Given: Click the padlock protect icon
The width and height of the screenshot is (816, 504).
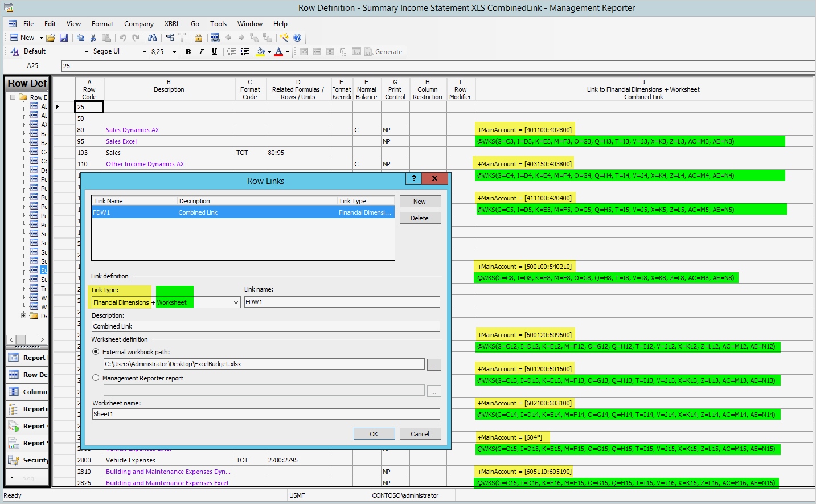Looking at the screenshot, I should 198,38.
